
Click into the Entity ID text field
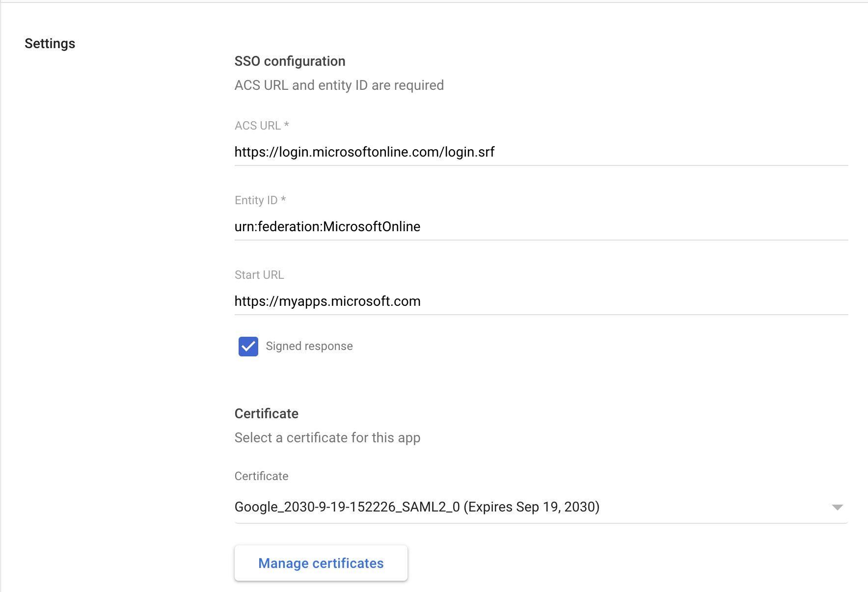point(541,227)
